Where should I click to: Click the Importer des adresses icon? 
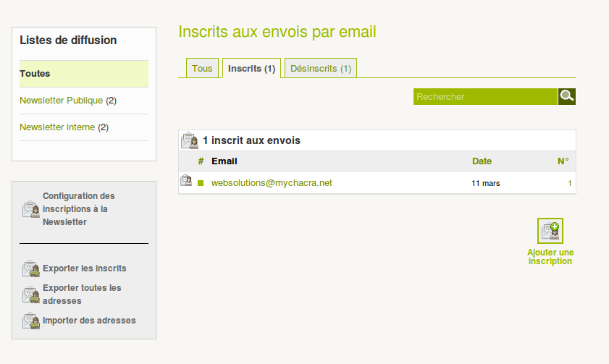[x=30, y=321]
